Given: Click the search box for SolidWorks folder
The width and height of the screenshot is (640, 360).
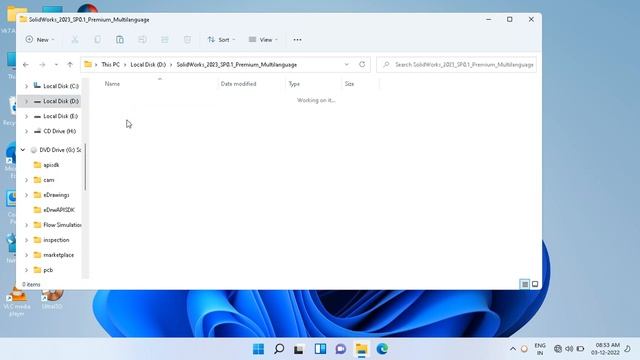Looking at the screenshot, I should (456, 64).
